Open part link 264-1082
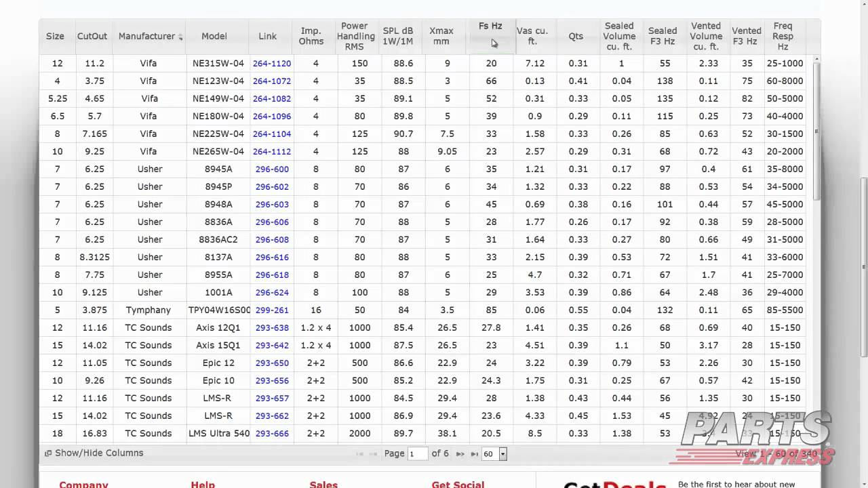The width and height of the screenshot is (868, 488). click(x=272, y=98)
